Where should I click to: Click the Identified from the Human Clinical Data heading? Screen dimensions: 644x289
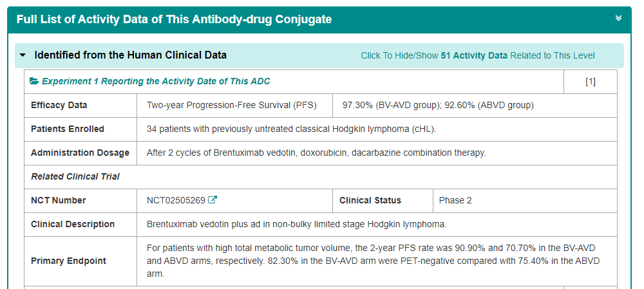(130, 55)
